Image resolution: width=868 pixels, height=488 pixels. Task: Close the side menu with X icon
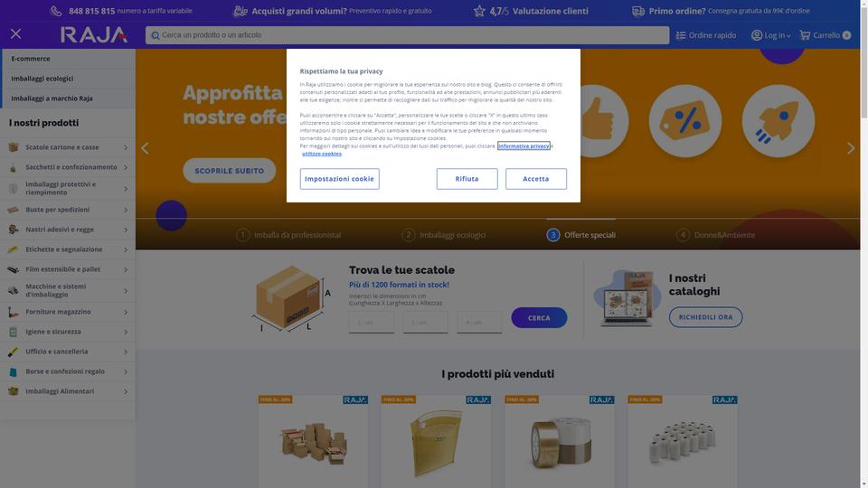(15, 34)
